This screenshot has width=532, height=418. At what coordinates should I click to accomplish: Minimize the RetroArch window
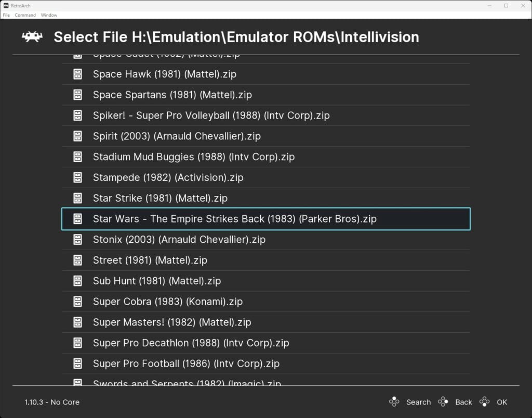pos(489,5)
